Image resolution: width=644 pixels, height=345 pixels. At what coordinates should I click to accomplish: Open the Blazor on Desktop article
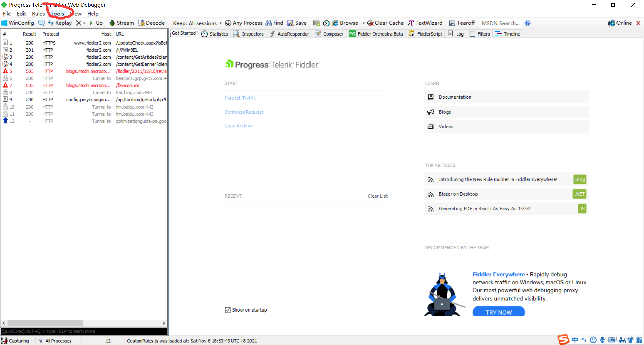point(506,194)
